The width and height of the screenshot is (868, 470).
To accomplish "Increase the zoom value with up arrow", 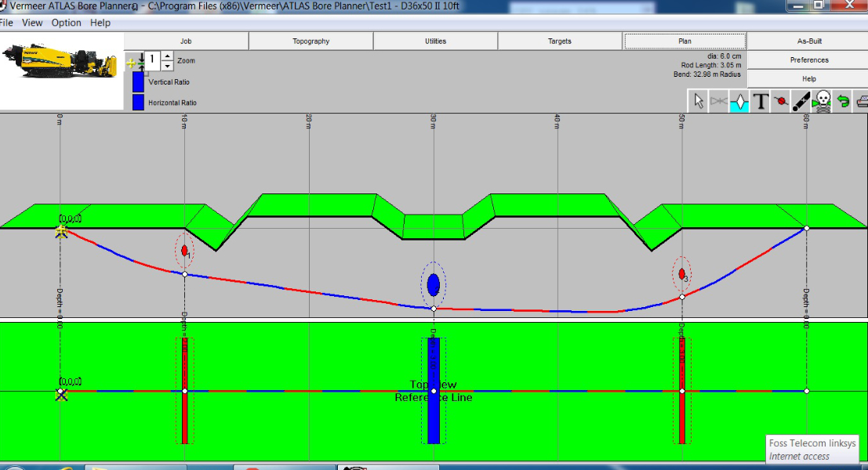I will tap(167, 56).
